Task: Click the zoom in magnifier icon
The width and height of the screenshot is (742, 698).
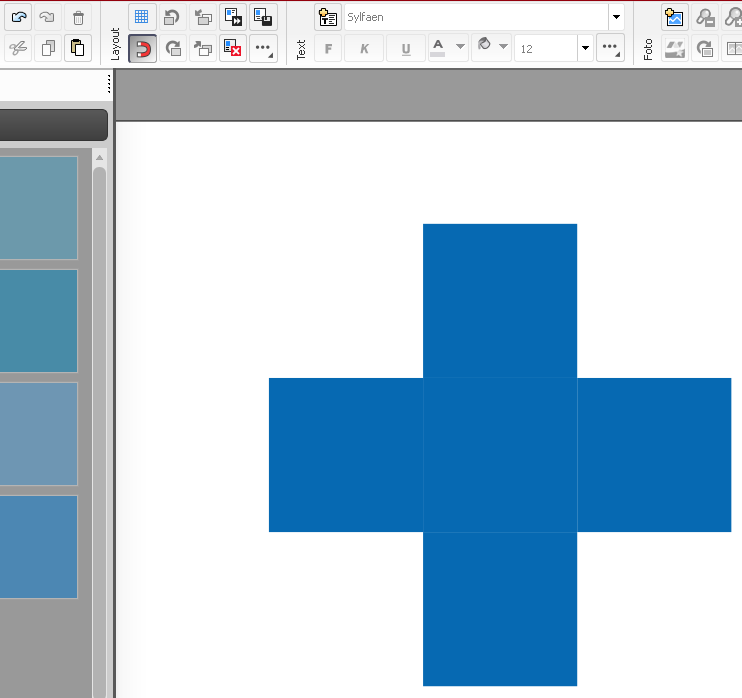Action: 733,18
